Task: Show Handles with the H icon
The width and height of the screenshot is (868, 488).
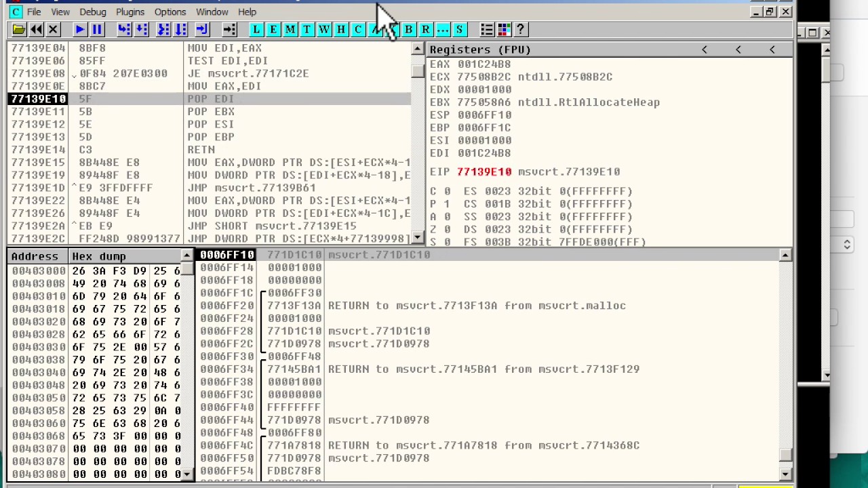Action: point(340,30)
